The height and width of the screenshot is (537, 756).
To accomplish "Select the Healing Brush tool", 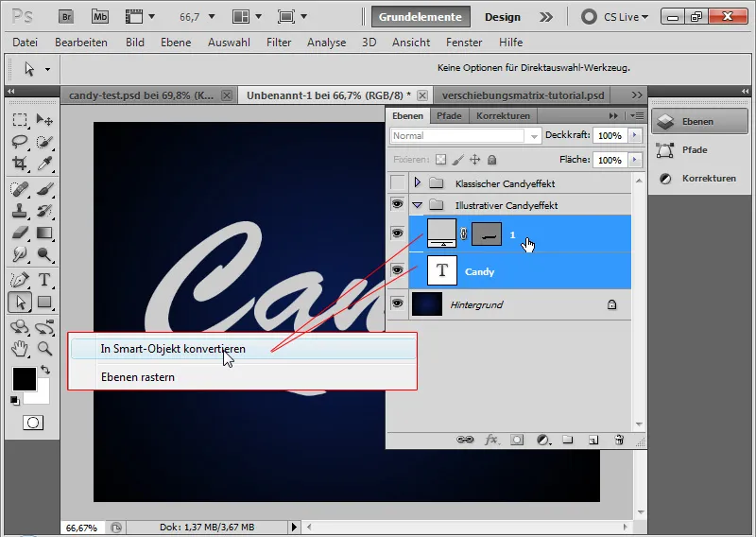I will pyautogui.click(x=20, y=189).
